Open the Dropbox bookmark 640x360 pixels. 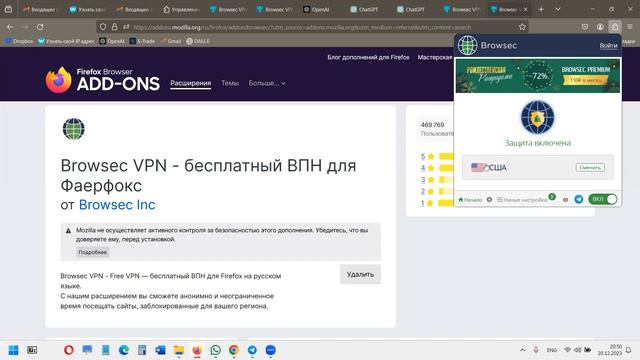click(20, 41)
